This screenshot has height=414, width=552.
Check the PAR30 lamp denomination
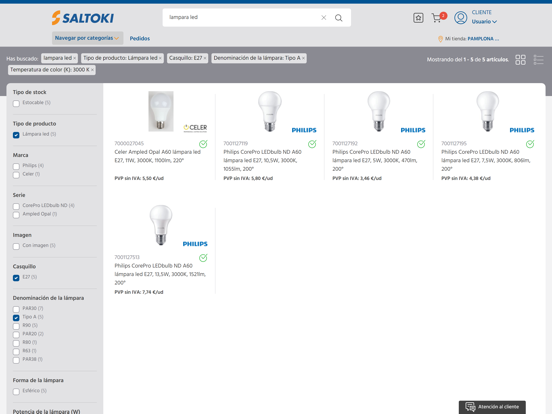[x=16, y=309]
